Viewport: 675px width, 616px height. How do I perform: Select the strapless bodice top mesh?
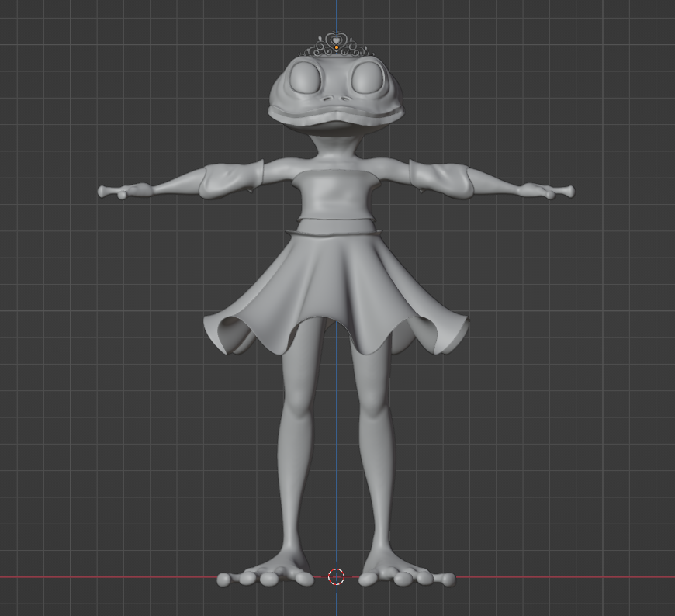tap(336, 194)
